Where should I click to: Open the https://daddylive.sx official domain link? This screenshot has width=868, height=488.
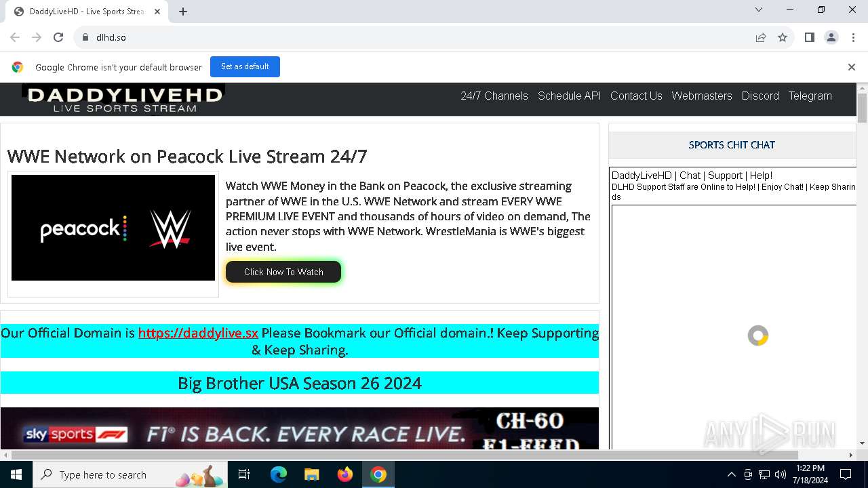coord(198,333)
